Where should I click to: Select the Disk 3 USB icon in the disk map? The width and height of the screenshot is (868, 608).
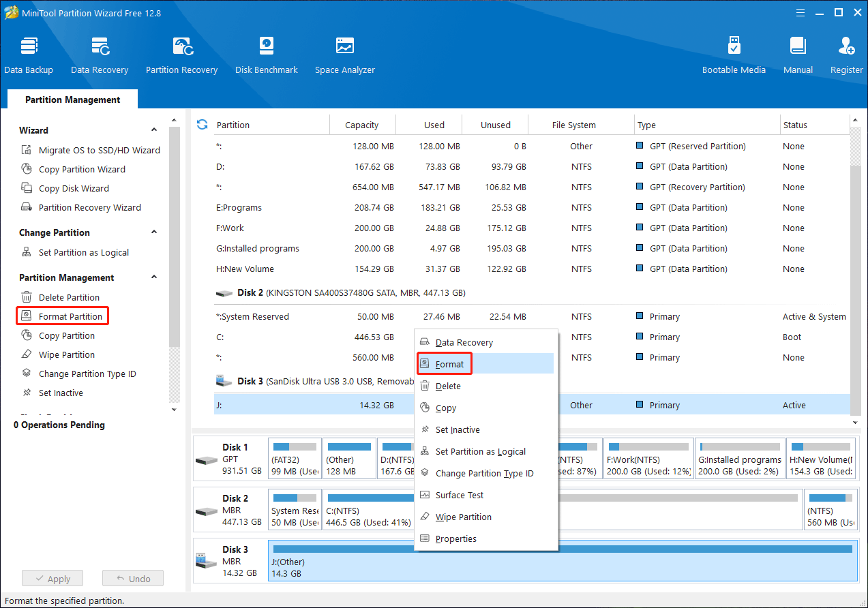pos(206,562)
